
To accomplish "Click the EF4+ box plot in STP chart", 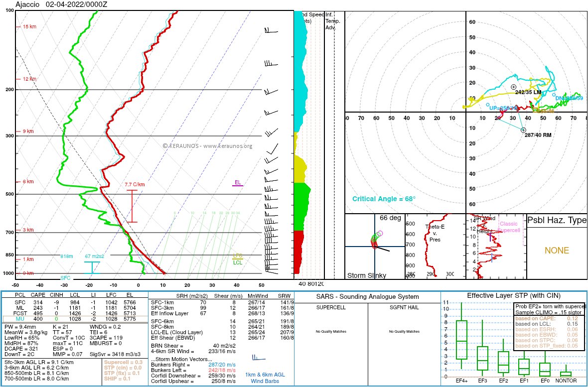I will coord(461,339).
